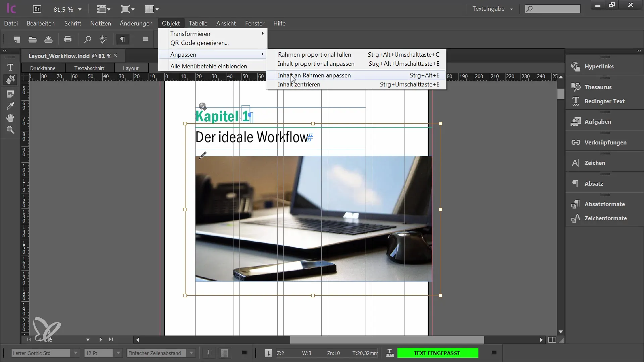This screenshot has width=644, height=362.
Task: Switch to the Layout tab
Action: point(131,68)
